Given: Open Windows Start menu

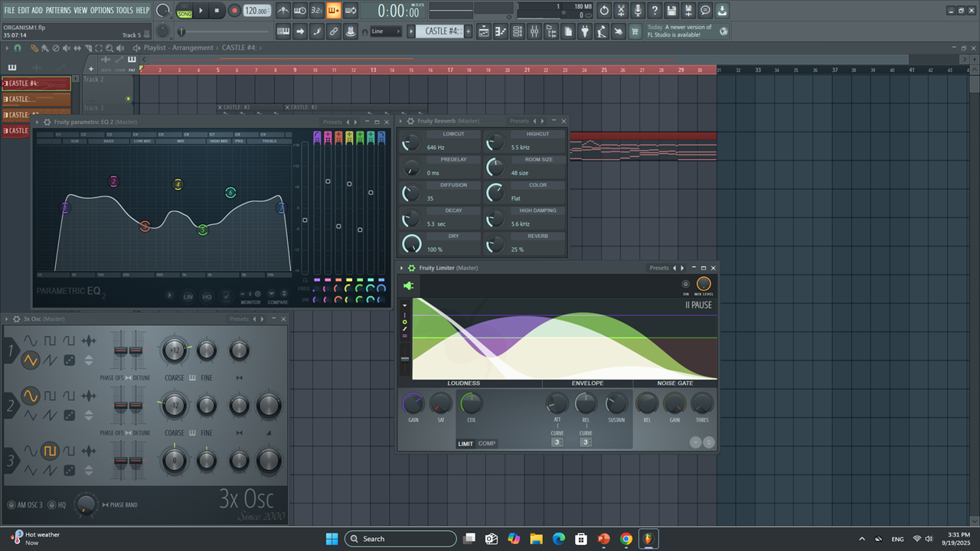Looking at the screenshot, I should pos(332,539).
